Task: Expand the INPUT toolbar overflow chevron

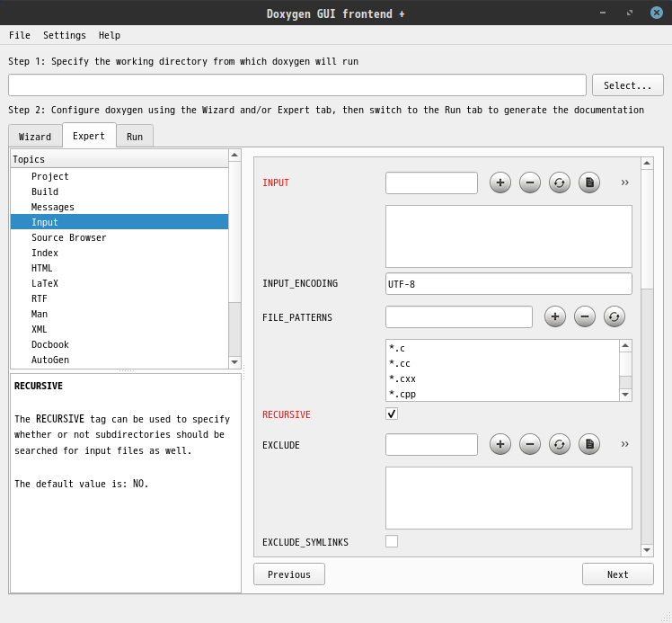Action: click(x=625, y=182)
